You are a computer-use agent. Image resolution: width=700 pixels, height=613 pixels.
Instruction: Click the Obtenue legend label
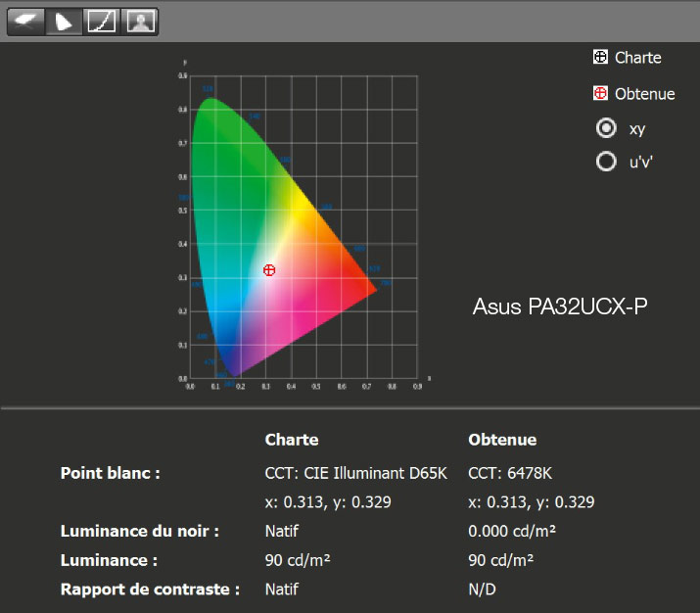point(644,94)
